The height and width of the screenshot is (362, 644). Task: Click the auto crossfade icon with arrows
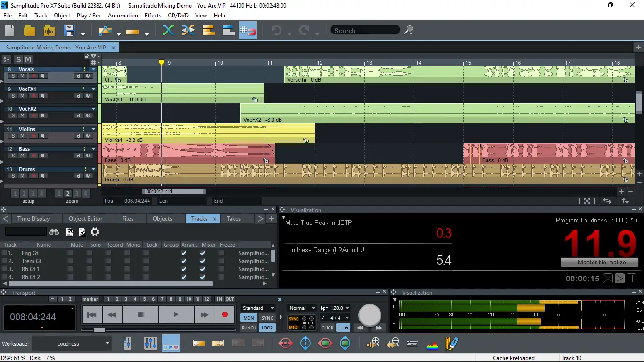pos(189,31)
